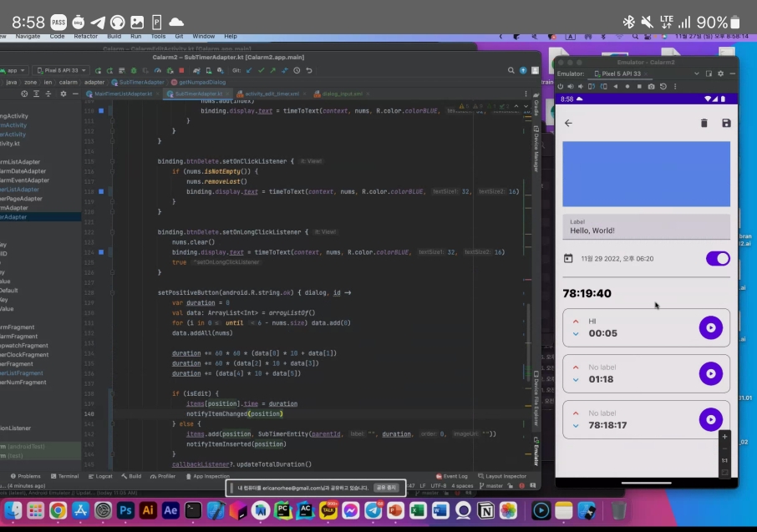
Task: Play the HI 00:05 timer
Action: click(711, 327)
